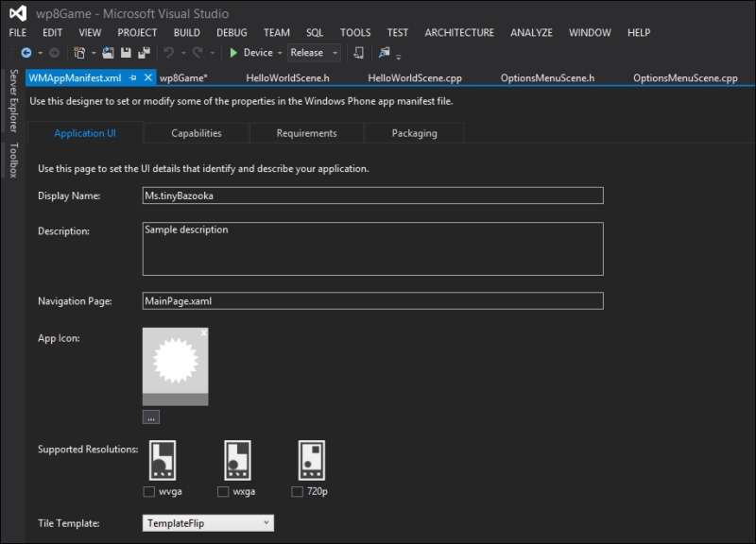Navigate backward with the blue arrow
Viewport: 756px width, 544px height.
point(26,53)
